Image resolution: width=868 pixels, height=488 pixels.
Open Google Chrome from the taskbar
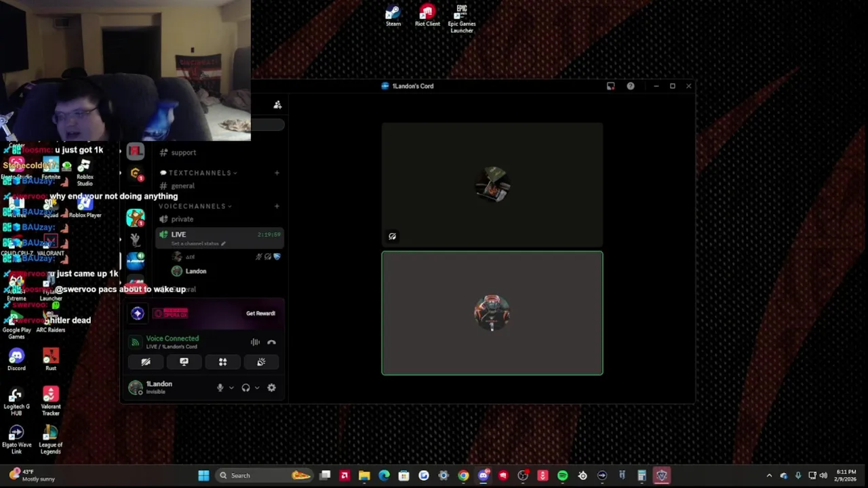[463, 476]
